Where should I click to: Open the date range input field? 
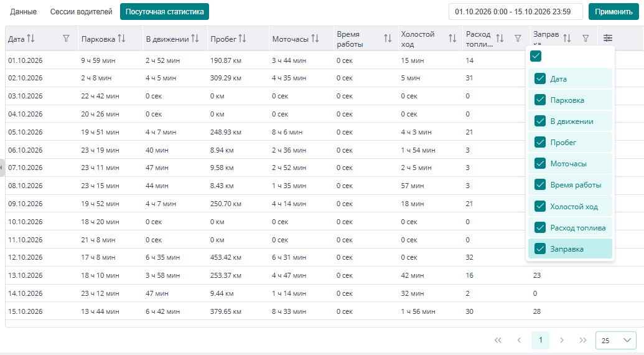(515, 11)
